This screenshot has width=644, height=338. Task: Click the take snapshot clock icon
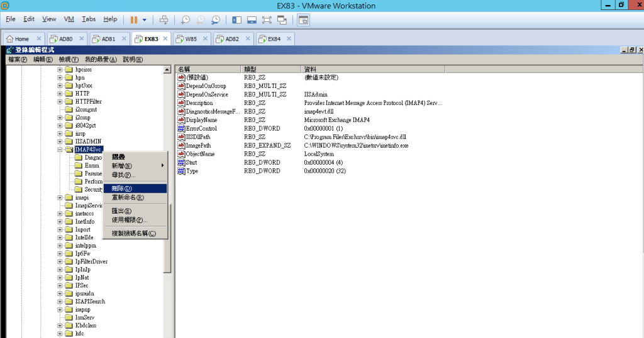point(185,19)
